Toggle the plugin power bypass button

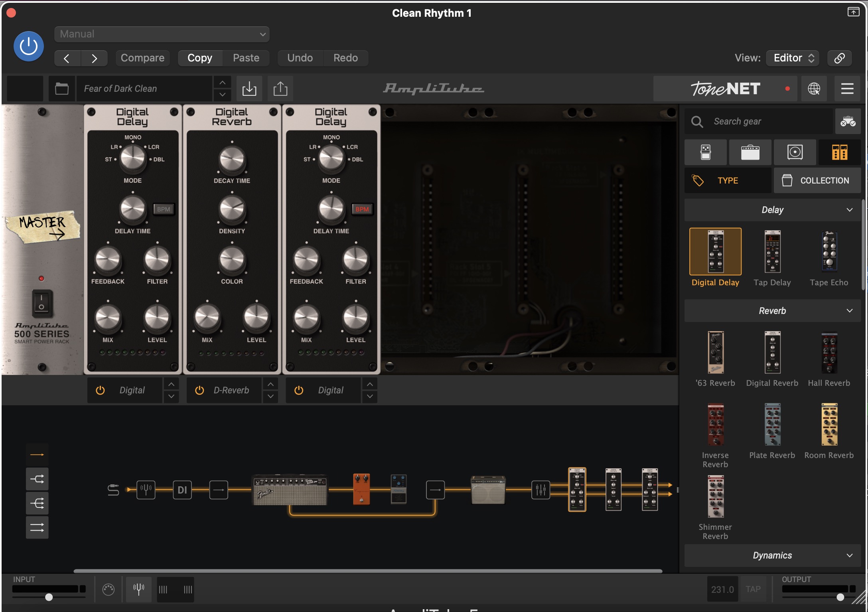click(x=29, y=46)
